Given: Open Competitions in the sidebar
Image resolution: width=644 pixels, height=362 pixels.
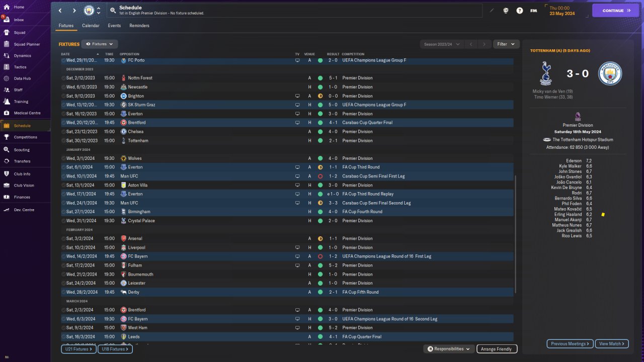Looking at the screenshot, I should pos(25,137).
